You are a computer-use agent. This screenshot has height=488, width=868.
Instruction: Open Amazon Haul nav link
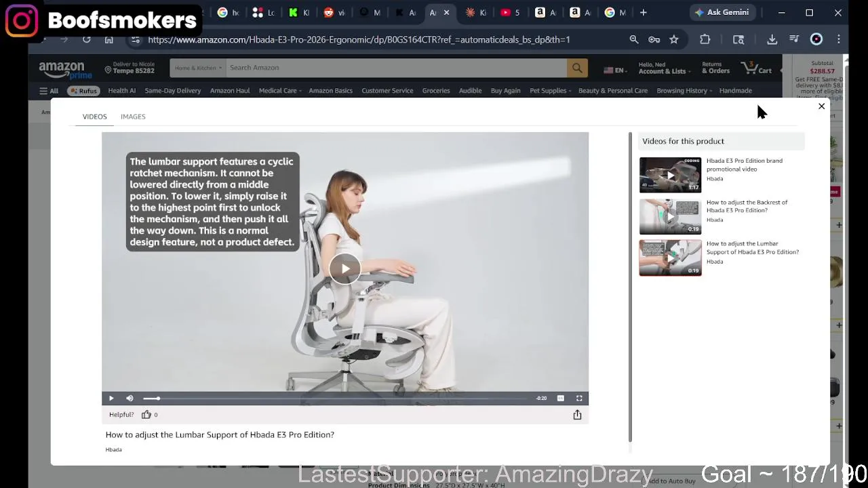pyautogui.click(x=230, y=91)
